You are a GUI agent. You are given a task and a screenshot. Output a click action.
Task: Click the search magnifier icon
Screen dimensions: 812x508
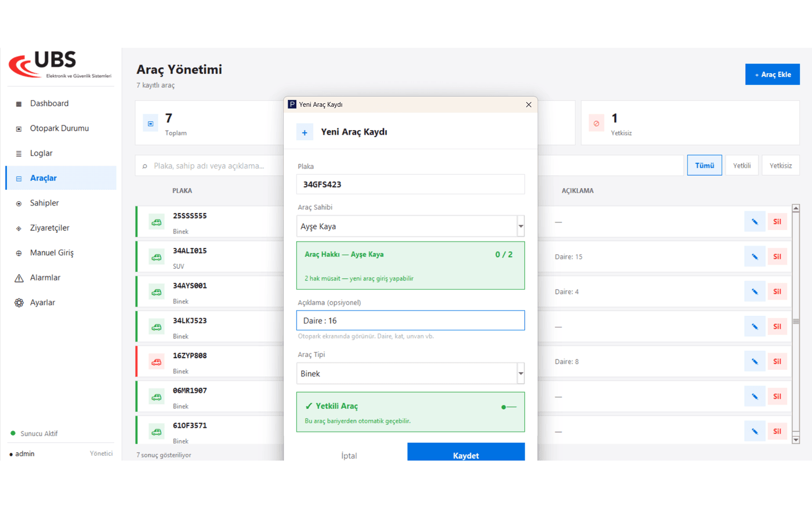[145, 166]
